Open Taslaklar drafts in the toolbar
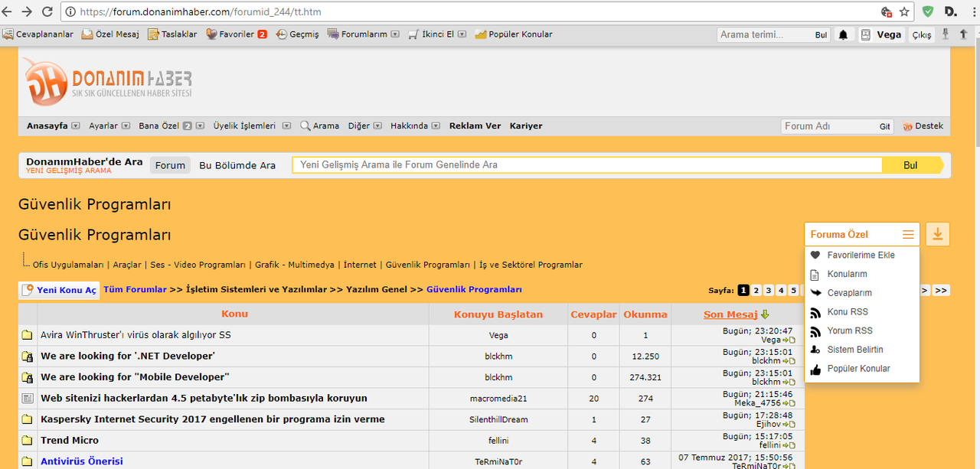 (172, 34)
